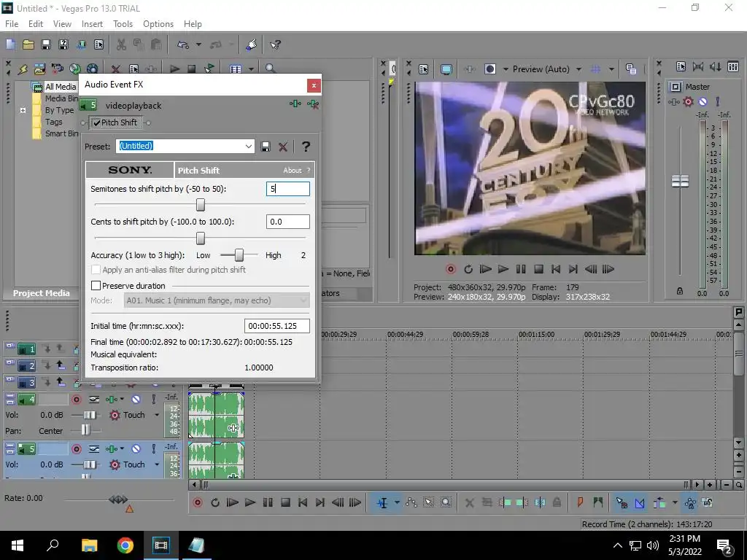This screenshot has height=560, width=747.
Task: Click the Save icon in main toolbar
Action: coord(46,44)
